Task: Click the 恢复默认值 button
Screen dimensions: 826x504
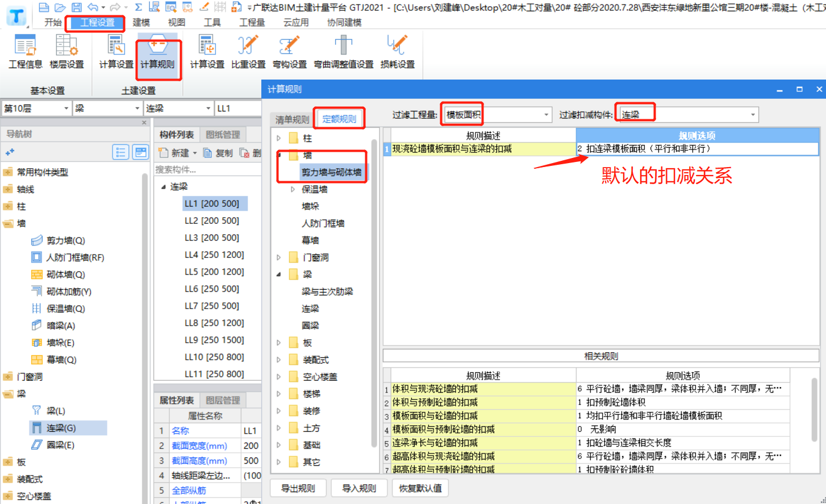Action: (x=420, y=488)
